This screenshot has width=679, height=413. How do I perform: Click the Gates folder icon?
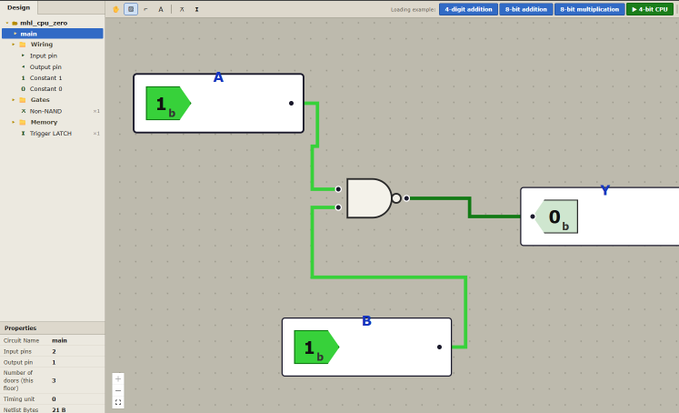click(23, 100)
